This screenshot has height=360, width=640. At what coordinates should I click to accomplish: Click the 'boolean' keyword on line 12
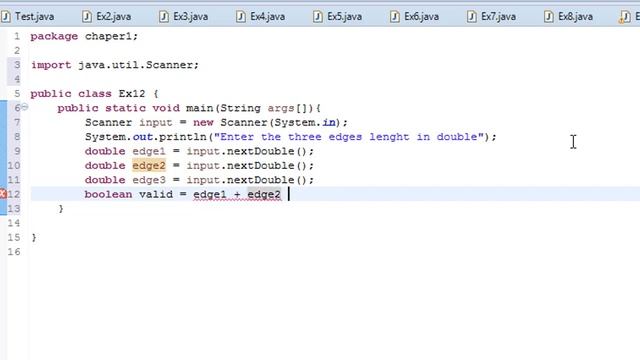click(x=108, y=194)
